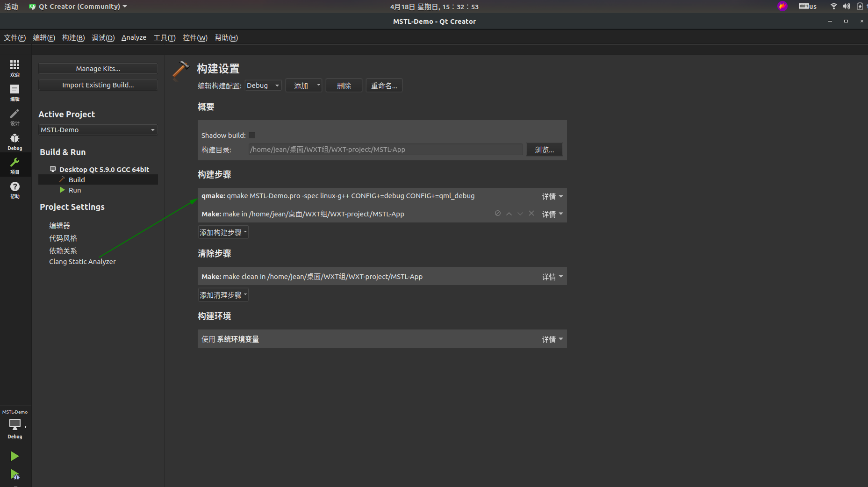The width and height of the screenshot is (868, 487).
Task: Open the 欢迎 (Welcome) mode icon
Action: pos(15,68)
